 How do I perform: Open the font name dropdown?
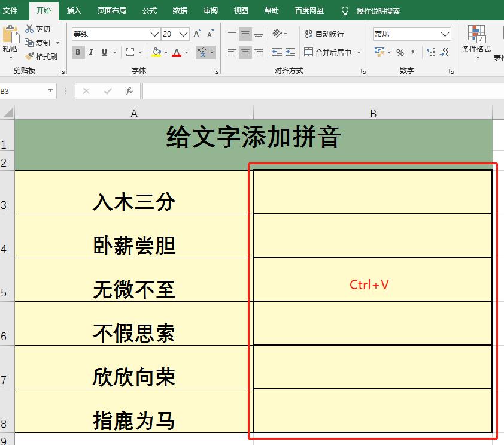[154, 34]
